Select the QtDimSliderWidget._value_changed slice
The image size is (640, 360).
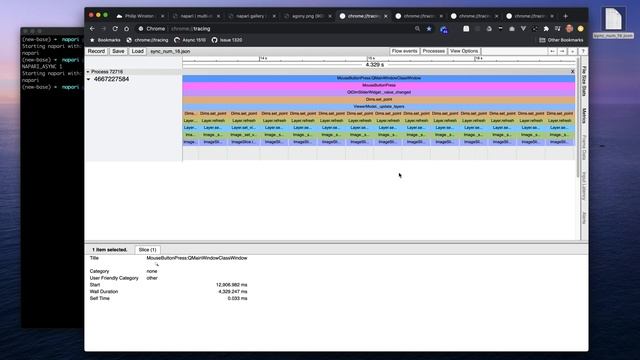click(379, 92)
